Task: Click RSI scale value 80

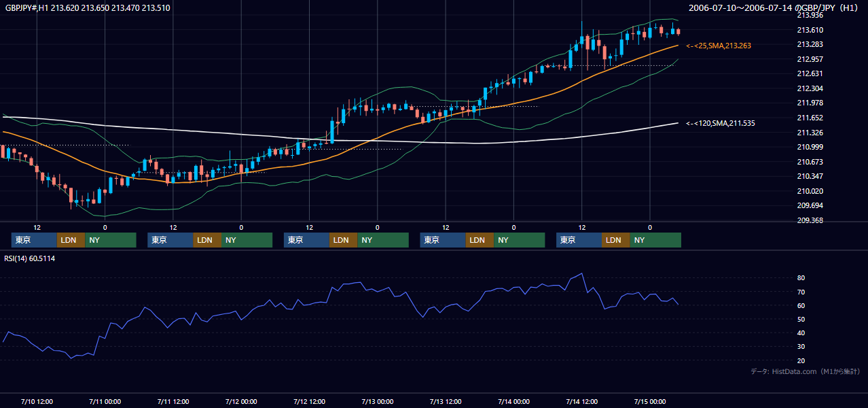Action: pyautogui.click(x=801, y=278)
